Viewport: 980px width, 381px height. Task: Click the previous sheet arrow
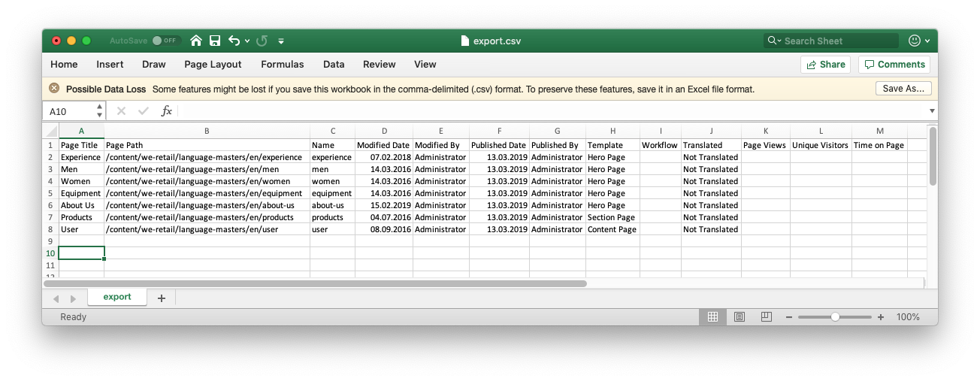click(56, 298)
